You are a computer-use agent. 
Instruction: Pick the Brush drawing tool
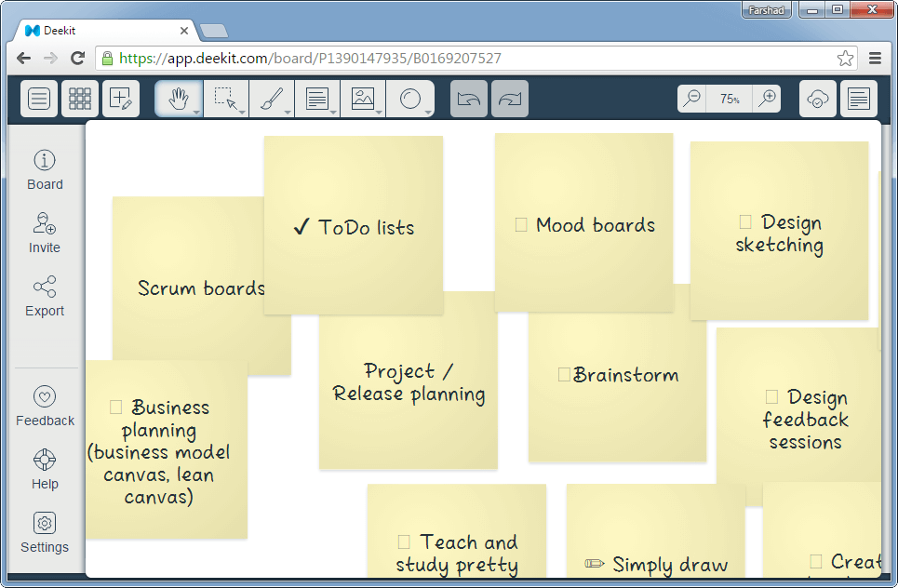[x=271, y=98]
